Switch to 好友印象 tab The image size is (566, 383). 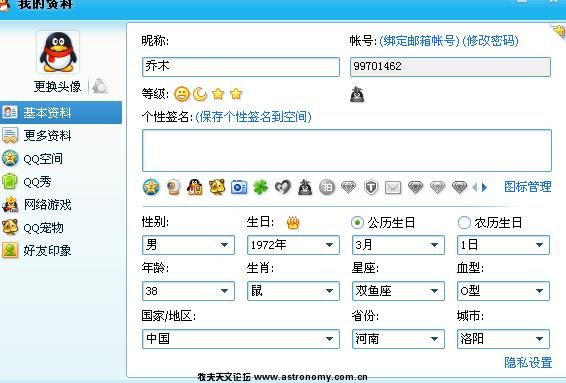[61, 251]
